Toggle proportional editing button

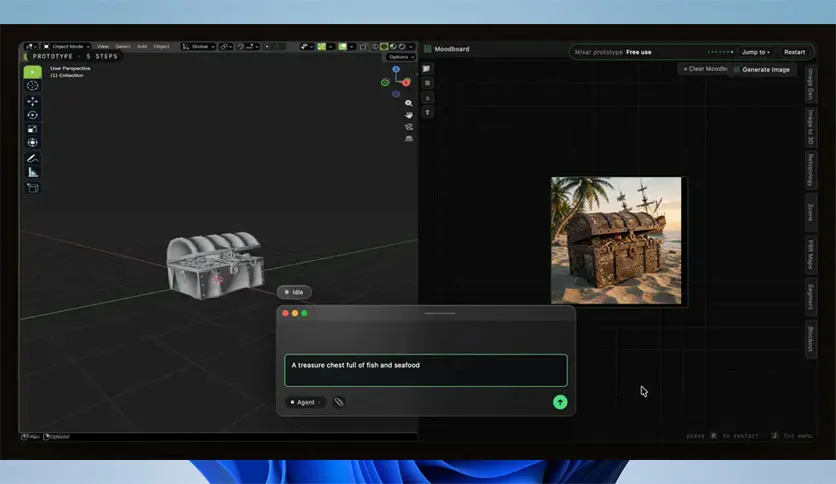pos(267,46)
